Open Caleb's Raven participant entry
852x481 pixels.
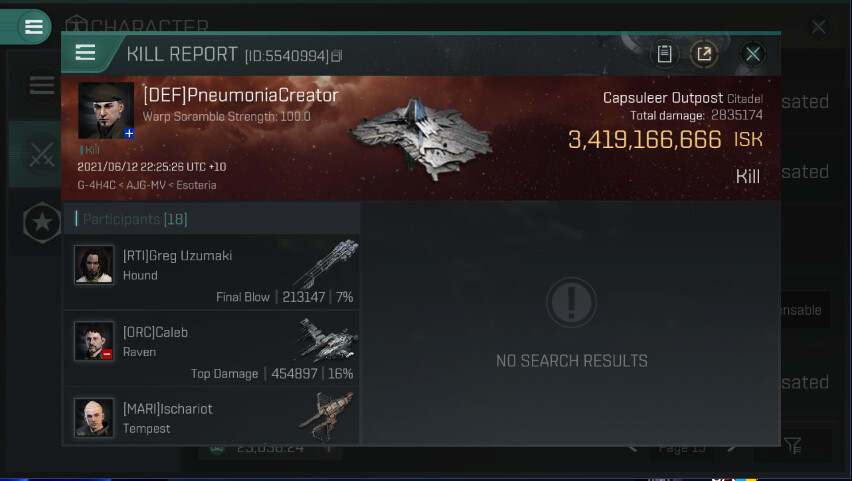[212, 349]
